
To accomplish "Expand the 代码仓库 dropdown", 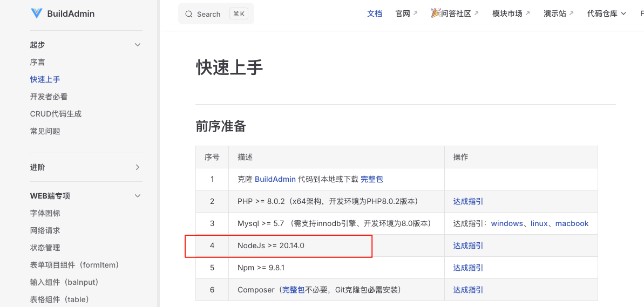I will (x=607, y=13).
